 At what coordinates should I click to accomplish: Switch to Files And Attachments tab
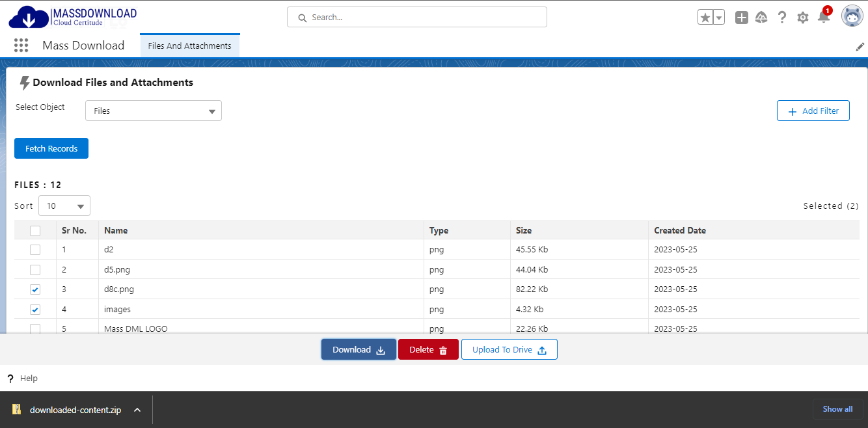coord(189,46)
